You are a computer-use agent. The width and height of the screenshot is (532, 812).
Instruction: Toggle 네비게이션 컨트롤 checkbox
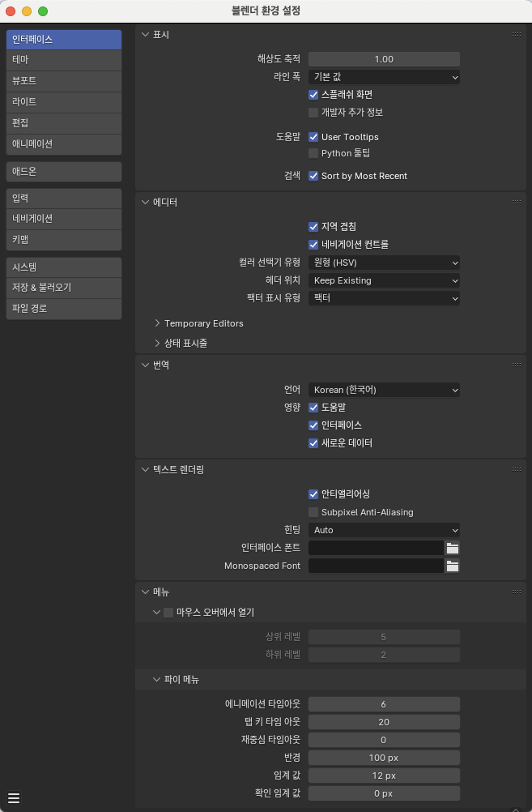click(313, 245)
